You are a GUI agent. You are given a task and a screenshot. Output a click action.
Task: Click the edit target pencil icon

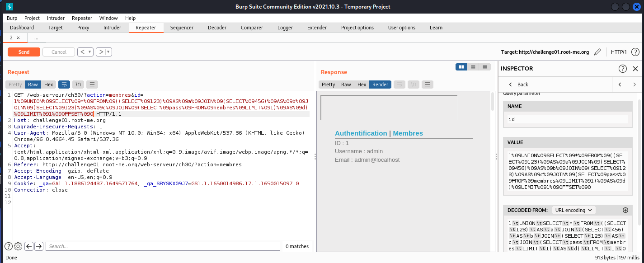597,52
